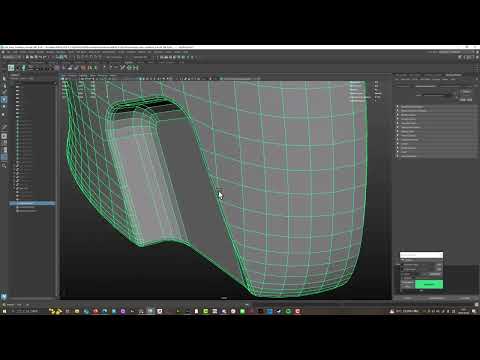Open the purple circular app on the taskbar
This screenshot has height=360, width=480.
point(123,311)
